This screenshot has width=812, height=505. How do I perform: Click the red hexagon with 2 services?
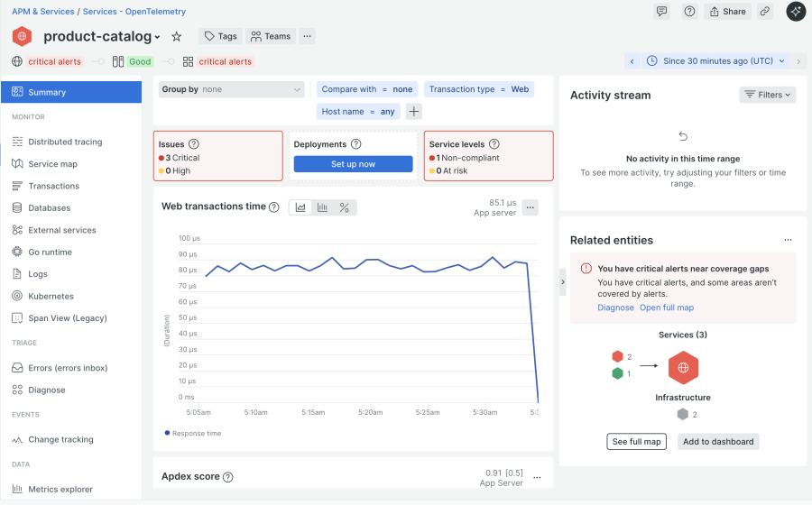coord(617,356)
